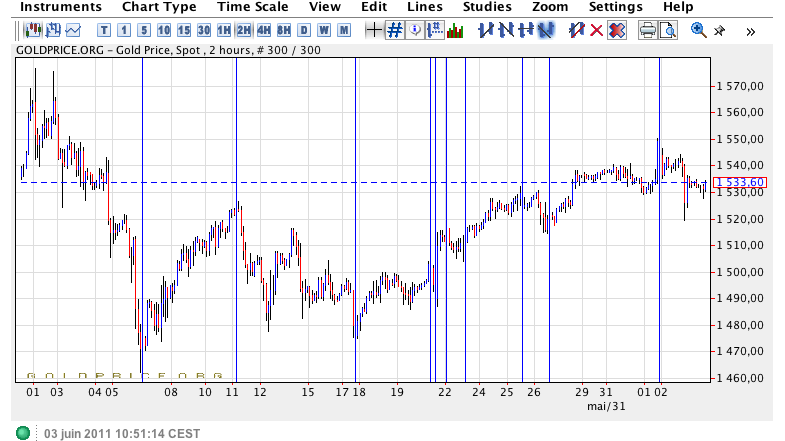785x441 pixels.
Task: Select the 15 minute time scale button
Action: coord(184,30)
